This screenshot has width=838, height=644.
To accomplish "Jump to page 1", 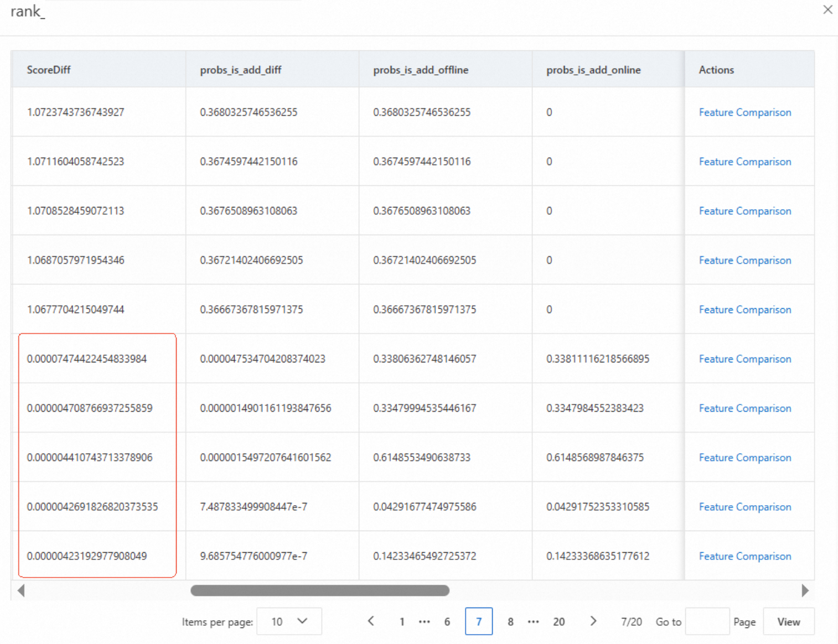I will click(402, 622).
